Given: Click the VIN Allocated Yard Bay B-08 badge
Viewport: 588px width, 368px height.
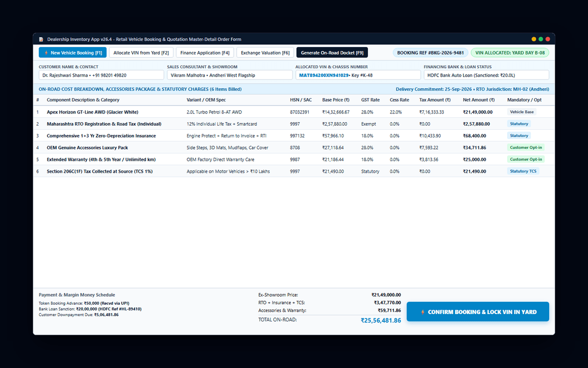Looking at the screenshot, I should point(510,53).
